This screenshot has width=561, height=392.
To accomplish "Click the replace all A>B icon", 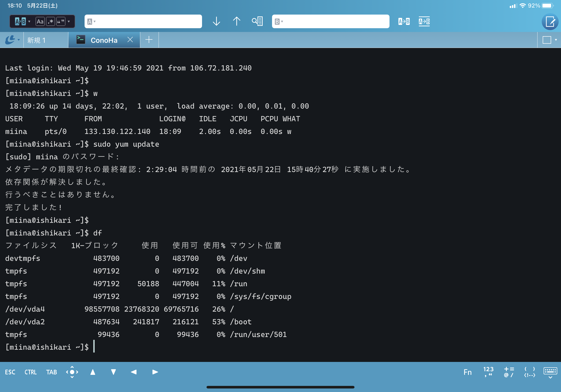I will [x=424, y=22].
